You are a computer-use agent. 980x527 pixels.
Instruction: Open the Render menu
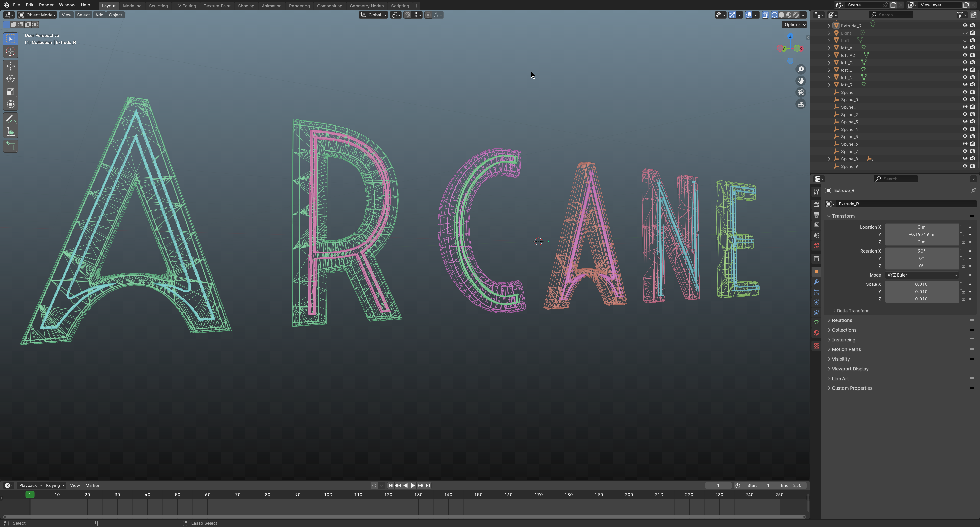[x=46, y=5]
